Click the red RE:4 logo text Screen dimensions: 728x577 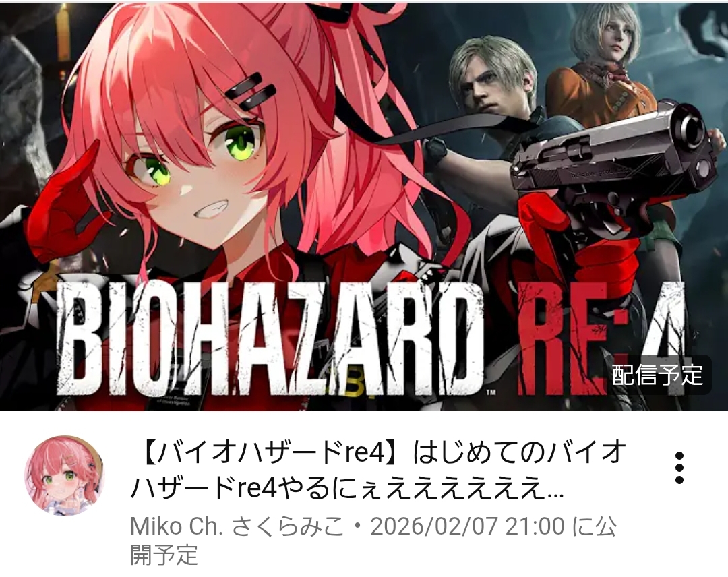(x=601, y=339)
